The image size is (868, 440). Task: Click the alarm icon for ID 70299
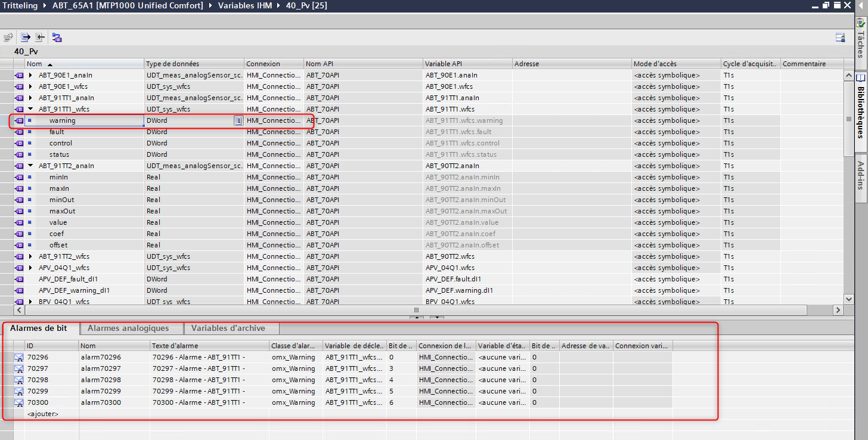19,391
